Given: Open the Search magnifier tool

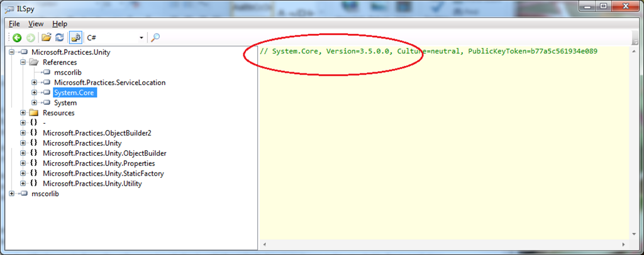Looking at the screenshot, I should click(x=155, y=38).
